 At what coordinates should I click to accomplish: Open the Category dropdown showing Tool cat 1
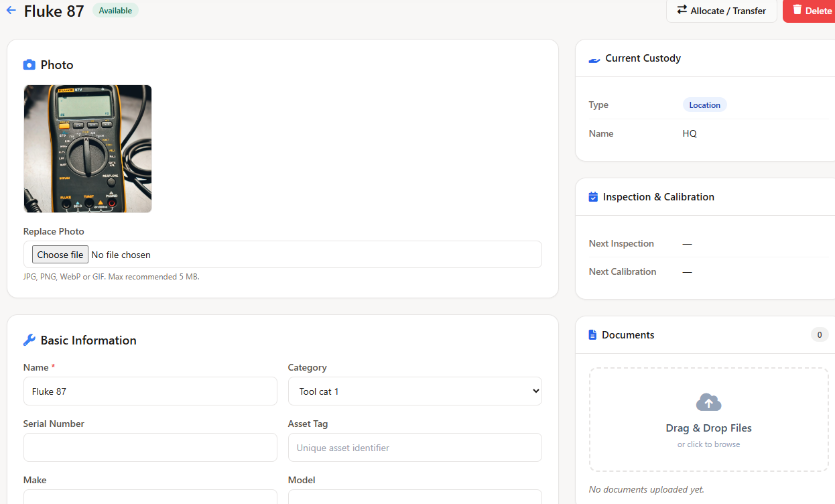point(415,391)
